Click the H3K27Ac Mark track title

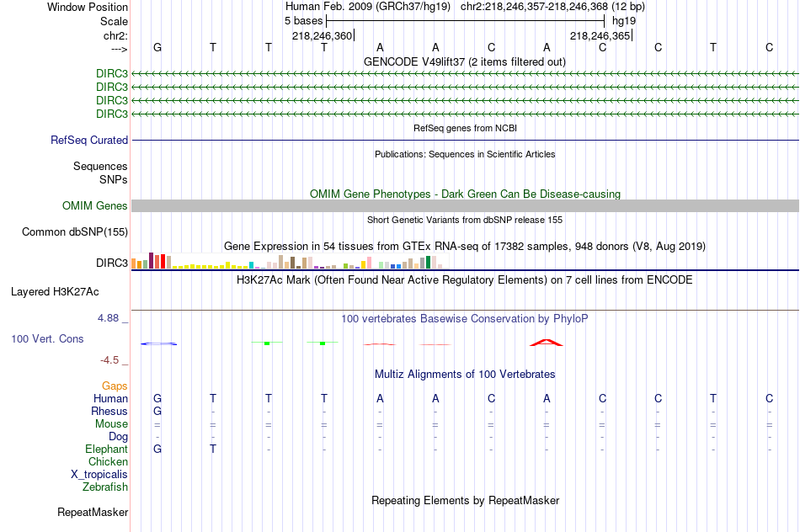point(465,280)
